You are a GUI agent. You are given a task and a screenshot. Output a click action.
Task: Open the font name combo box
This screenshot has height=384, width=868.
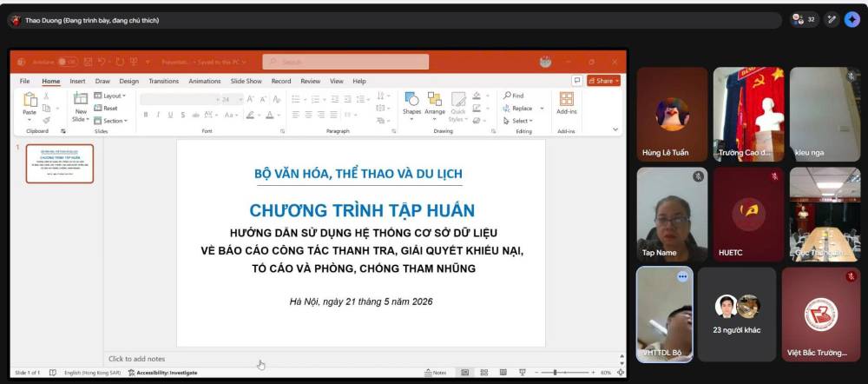pos(180,99)
